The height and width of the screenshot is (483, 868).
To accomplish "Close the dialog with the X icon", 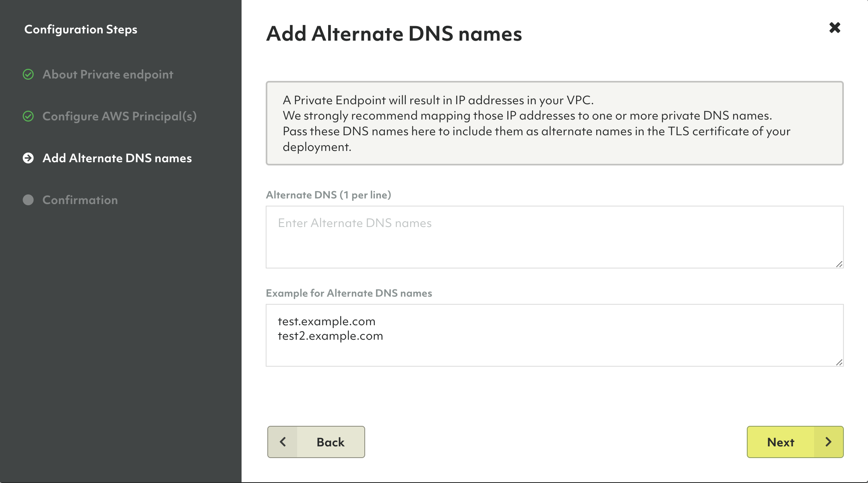I will pyautogui.click(x=835, y=28).
